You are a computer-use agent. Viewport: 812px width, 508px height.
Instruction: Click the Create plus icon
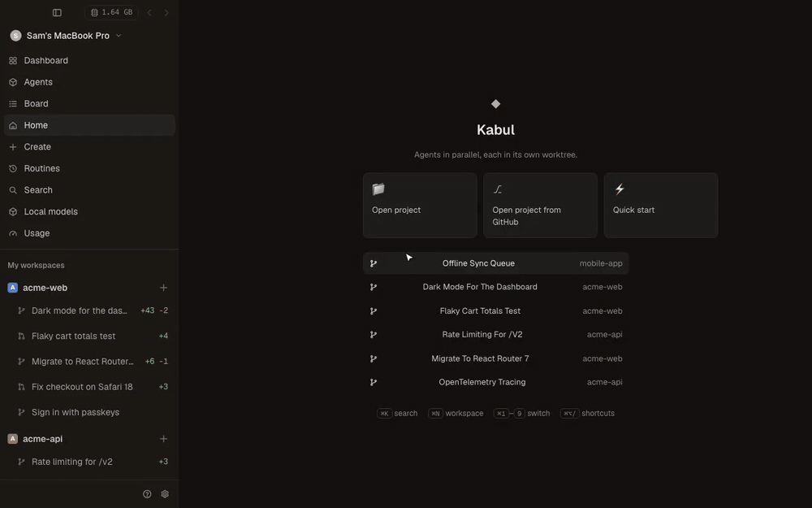tap(13, 146)
